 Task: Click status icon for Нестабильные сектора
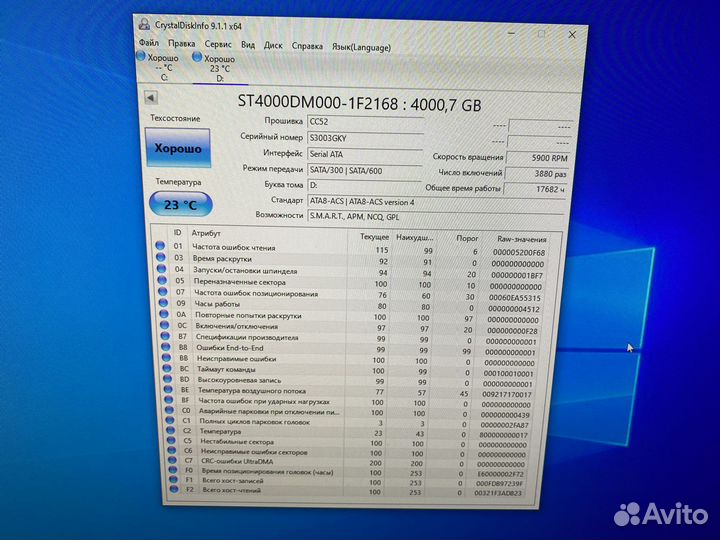point(171,441)
